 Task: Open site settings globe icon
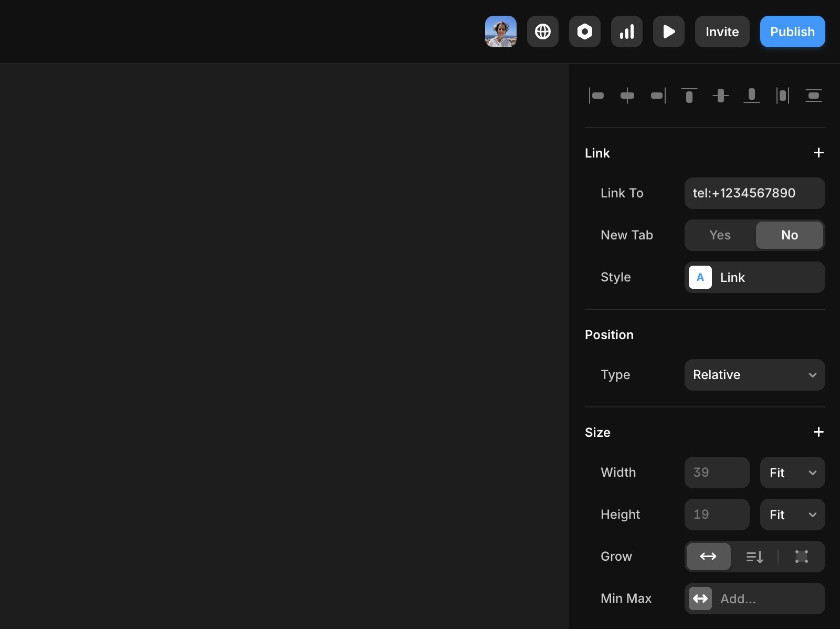(542, 32)
